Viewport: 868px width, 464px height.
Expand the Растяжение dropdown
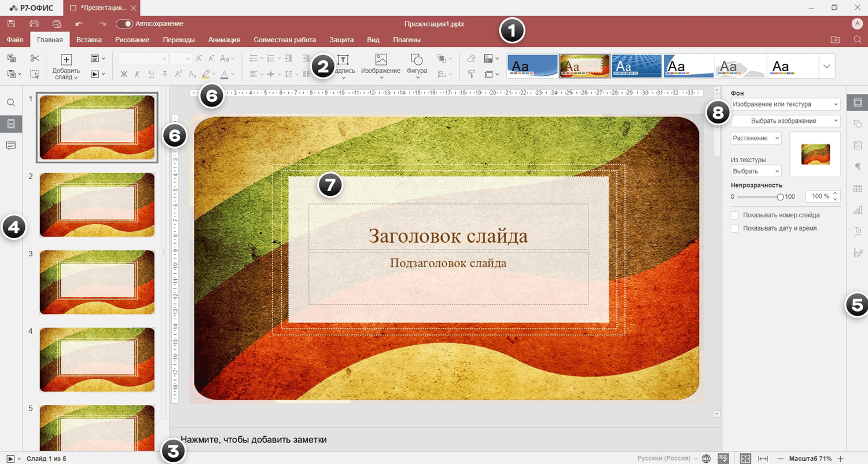pyautogui.click(x=756, y=138)
